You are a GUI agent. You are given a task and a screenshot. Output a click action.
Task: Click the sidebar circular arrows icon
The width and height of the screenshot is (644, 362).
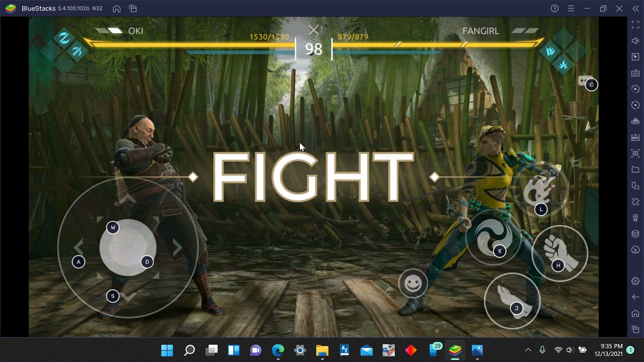635,105
